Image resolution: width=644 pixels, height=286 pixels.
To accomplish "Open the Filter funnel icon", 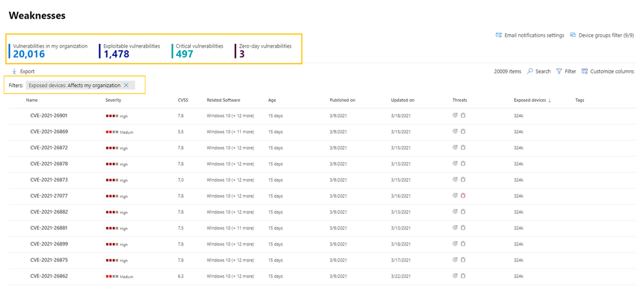I will coord(559,71).
